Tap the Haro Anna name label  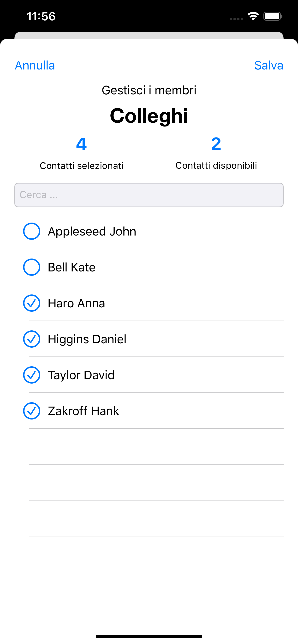pos(76,303)
